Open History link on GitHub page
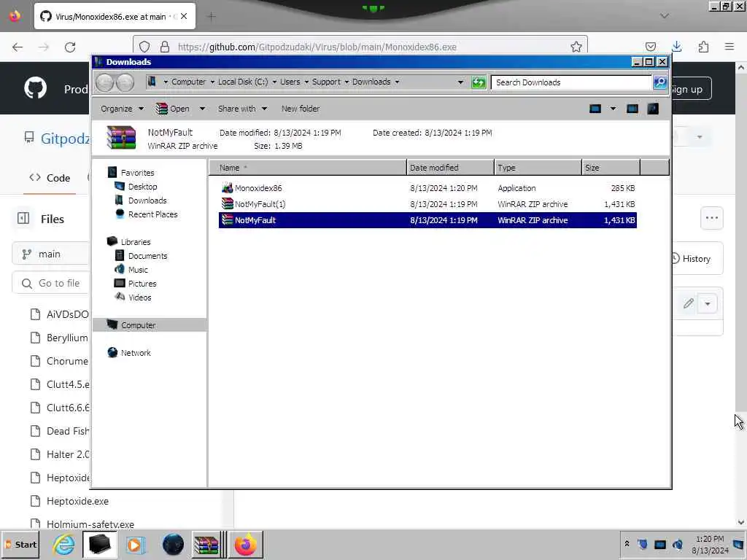This screenshot has width=747, height=560. 691,259
